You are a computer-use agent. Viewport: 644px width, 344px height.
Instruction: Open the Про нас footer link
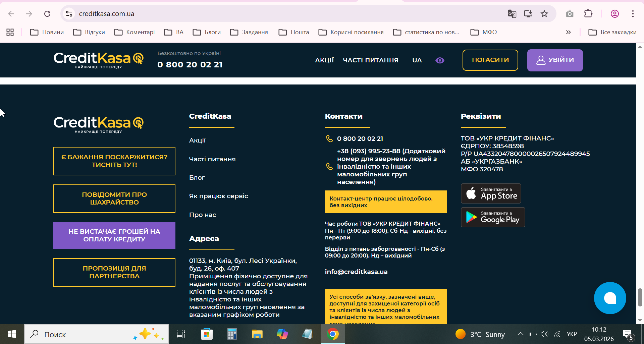[x=203, y=215]
